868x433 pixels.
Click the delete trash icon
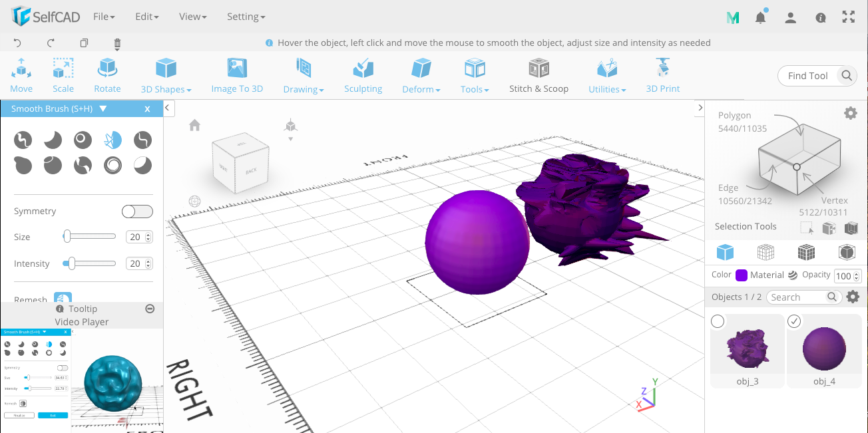tap(117, 44)
